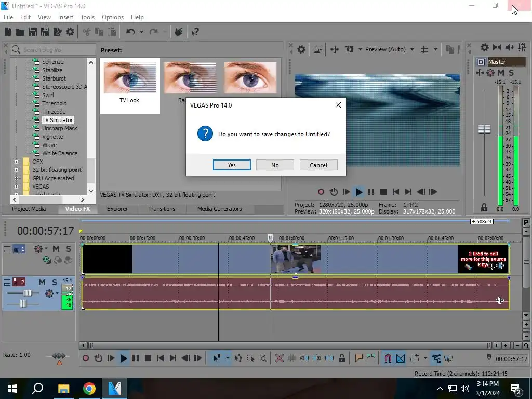This screenshot has height=399, width=532.
Task: Switch to the Media Generators tab
Action: [220, 209]
